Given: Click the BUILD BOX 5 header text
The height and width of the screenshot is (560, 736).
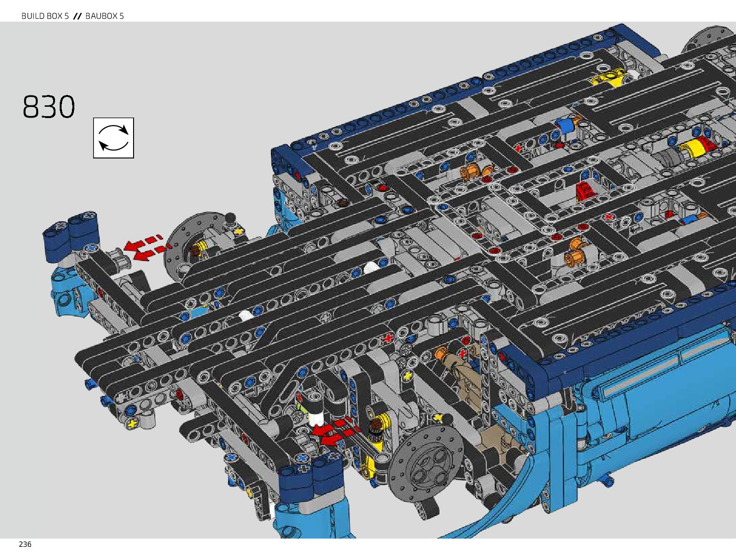Looking at the screenshot, I should pyautogui.click(x=45, y=16).
